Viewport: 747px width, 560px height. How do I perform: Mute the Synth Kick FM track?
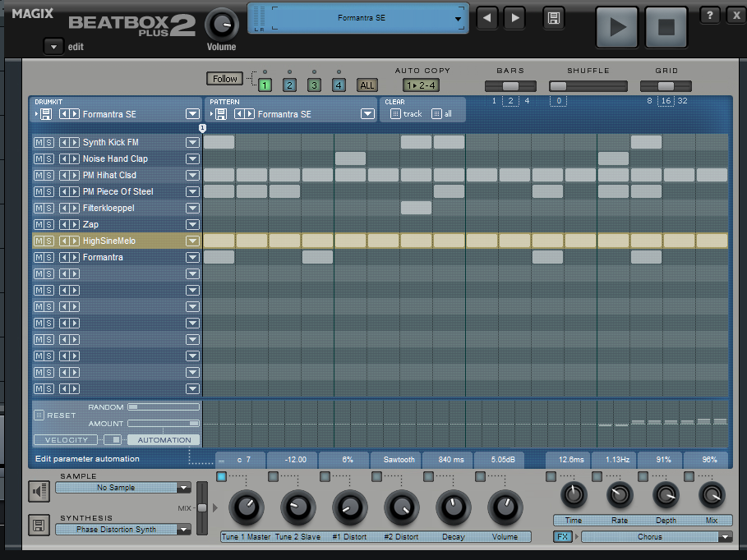[39, 142]
